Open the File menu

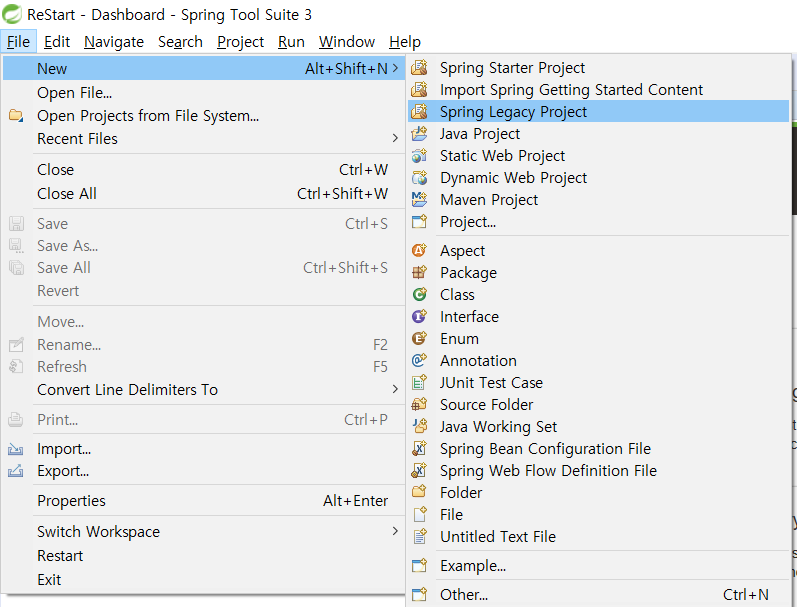pos(18,42)
